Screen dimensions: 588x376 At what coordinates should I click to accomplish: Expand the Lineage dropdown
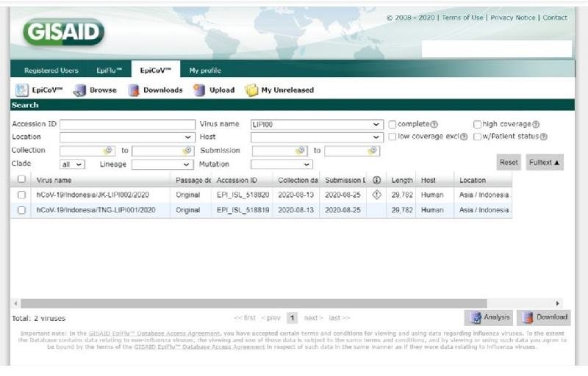(161, 164)
